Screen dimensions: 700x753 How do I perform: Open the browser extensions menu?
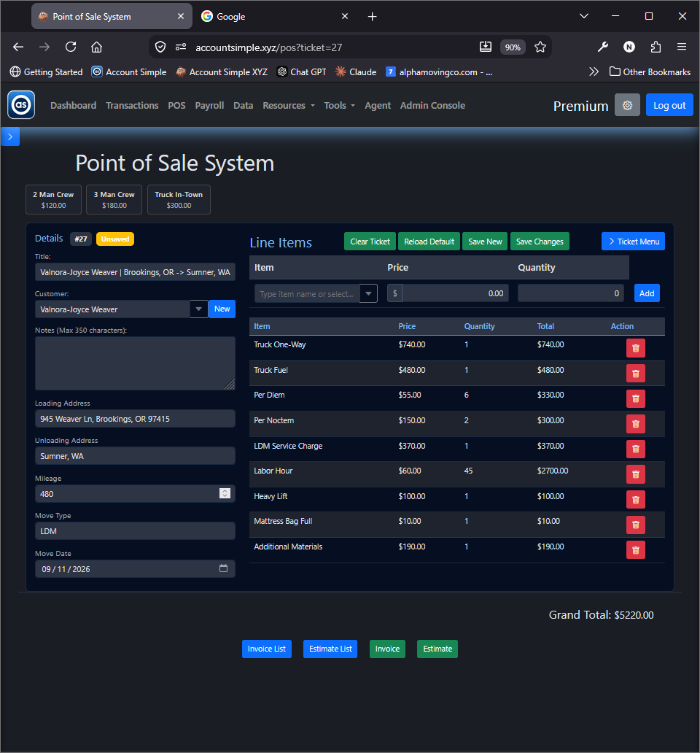656,47
